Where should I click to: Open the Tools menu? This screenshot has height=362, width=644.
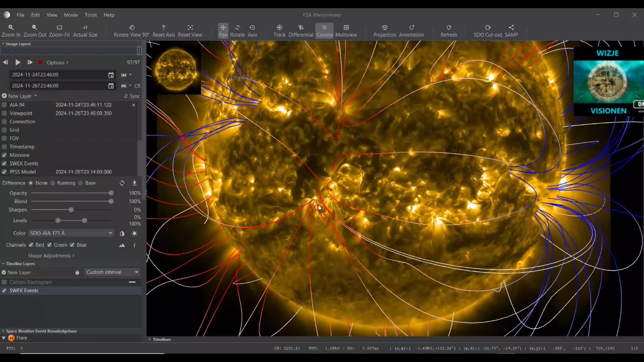point(91,15)
